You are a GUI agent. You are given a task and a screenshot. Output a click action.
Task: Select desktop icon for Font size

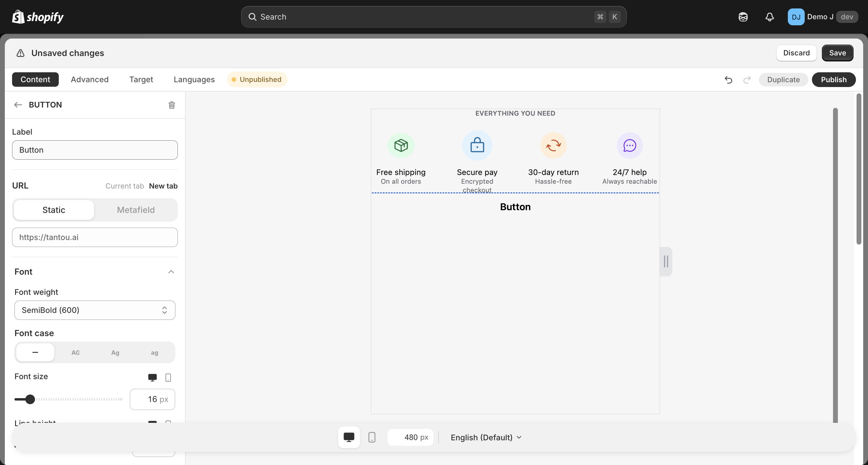(x=152, y=377)
